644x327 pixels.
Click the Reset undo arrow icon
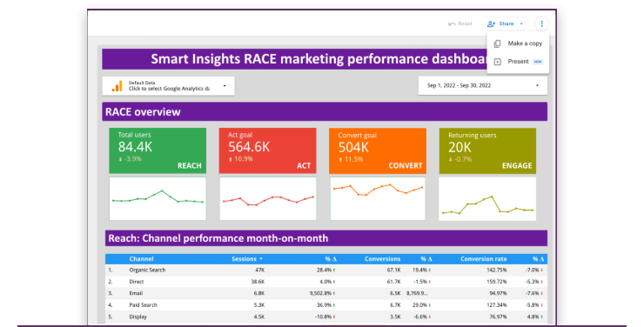(452, 24)
